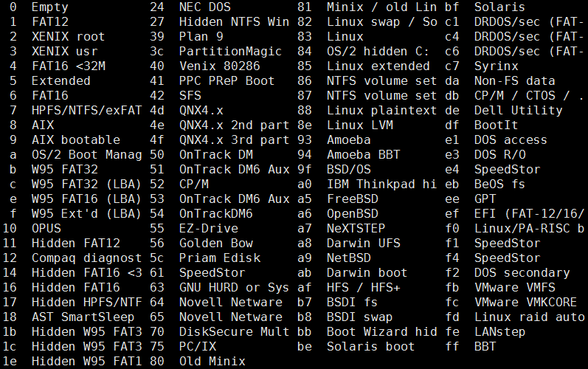Select the 'IBM Thinkpad hi' entry

click(381, 184)
